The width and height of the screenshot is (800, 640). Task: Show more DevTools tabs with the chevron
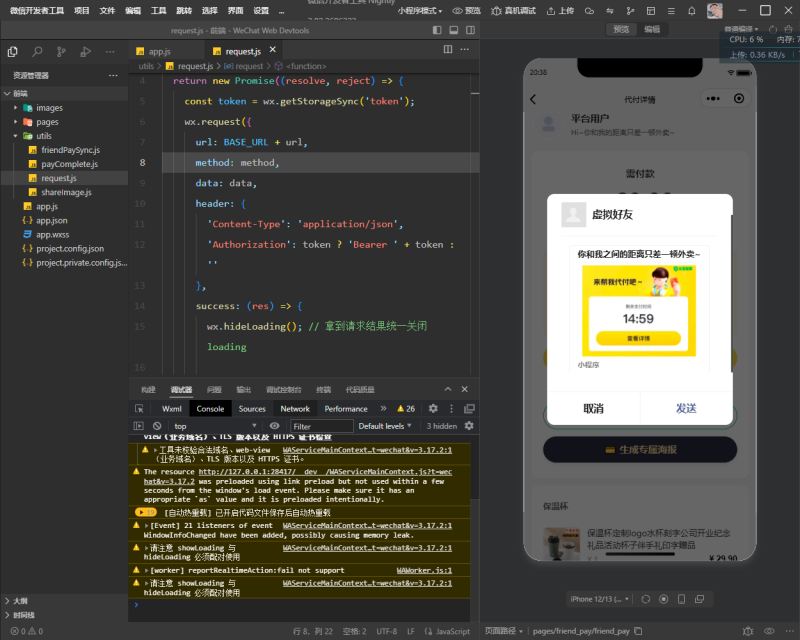tap(384, 408)
